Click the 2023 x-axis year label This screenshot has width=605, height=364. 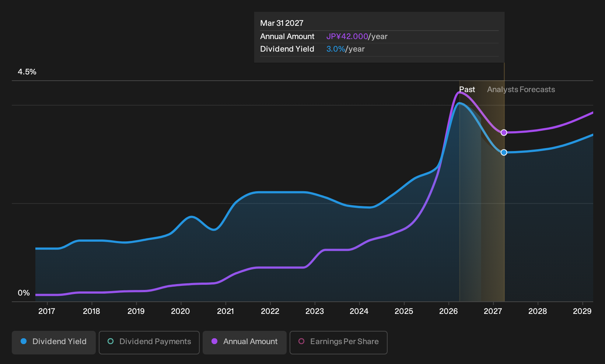(315, 311)
